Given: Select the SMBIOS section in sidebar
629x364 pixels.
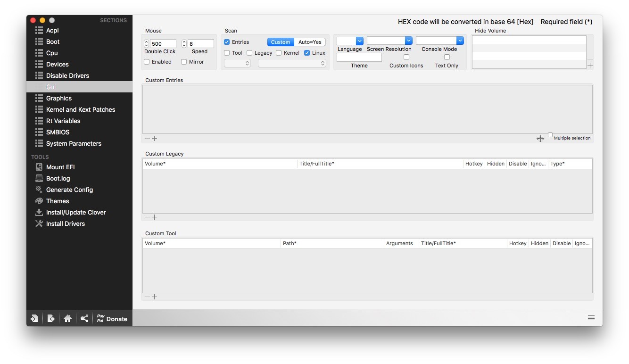Looking at the screenshot, I should pyautogui.click(x=58, y=132).
